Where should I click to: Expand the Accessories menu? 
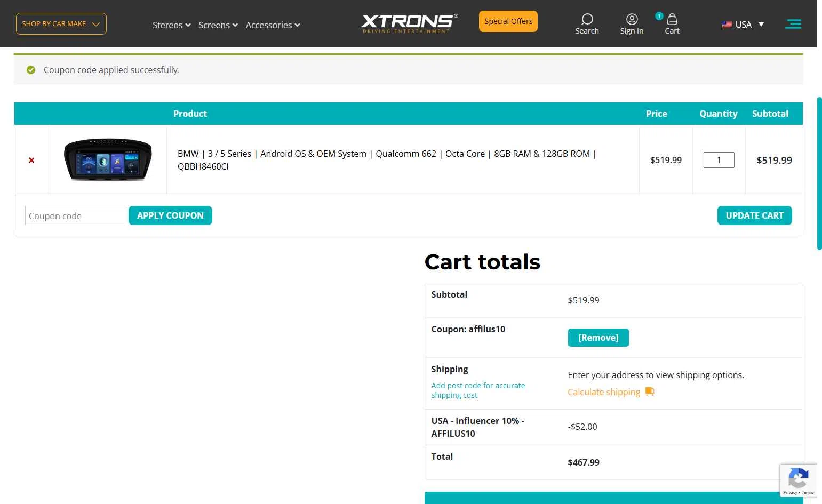coord(273,25)
